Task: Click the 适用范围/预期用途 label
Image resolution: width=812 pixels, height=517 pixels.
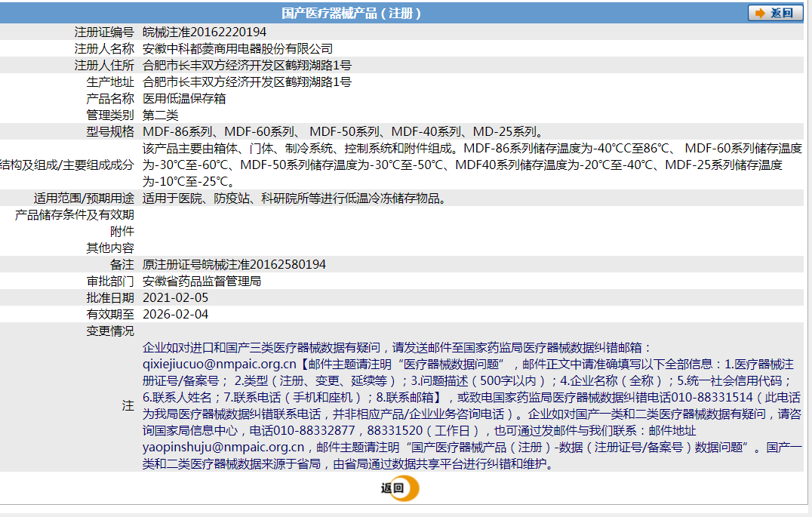Action: tap(84, 198)
